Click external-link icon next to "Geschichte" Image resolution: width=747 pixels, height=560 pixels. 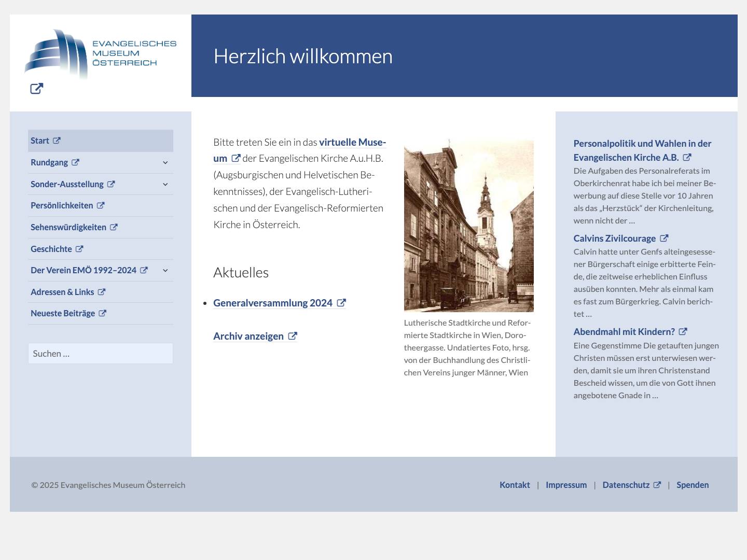[79, 248]
